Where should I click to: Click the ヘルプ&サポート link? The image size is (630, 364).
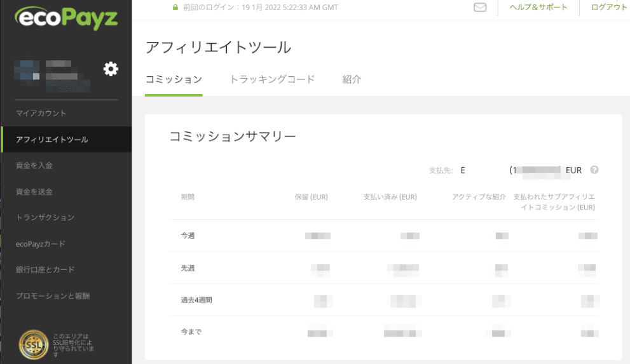(x=538, y=7)
